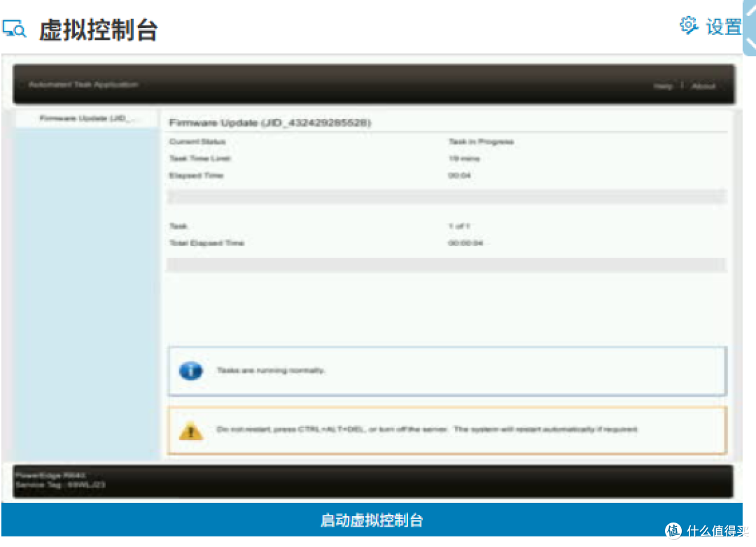Screen dimensions: 756x547
Task: Click the Do not restart warning message
Action: (427, 429)
